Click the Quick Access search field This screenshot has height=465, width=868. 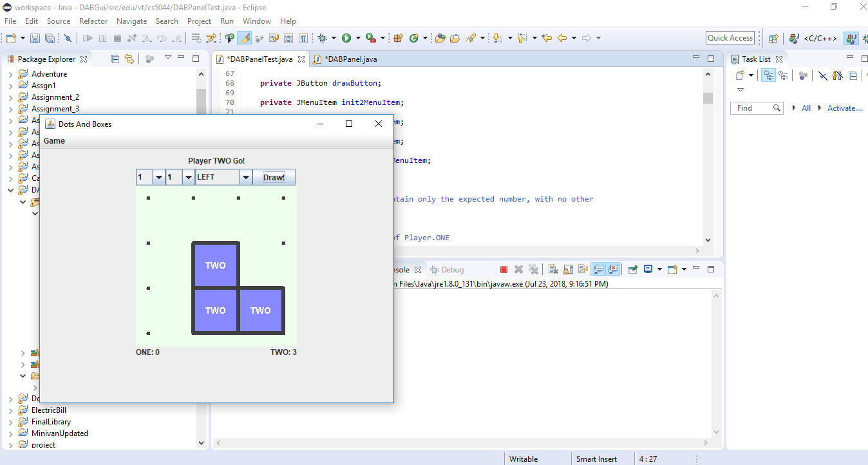click(x=730, y=38)
